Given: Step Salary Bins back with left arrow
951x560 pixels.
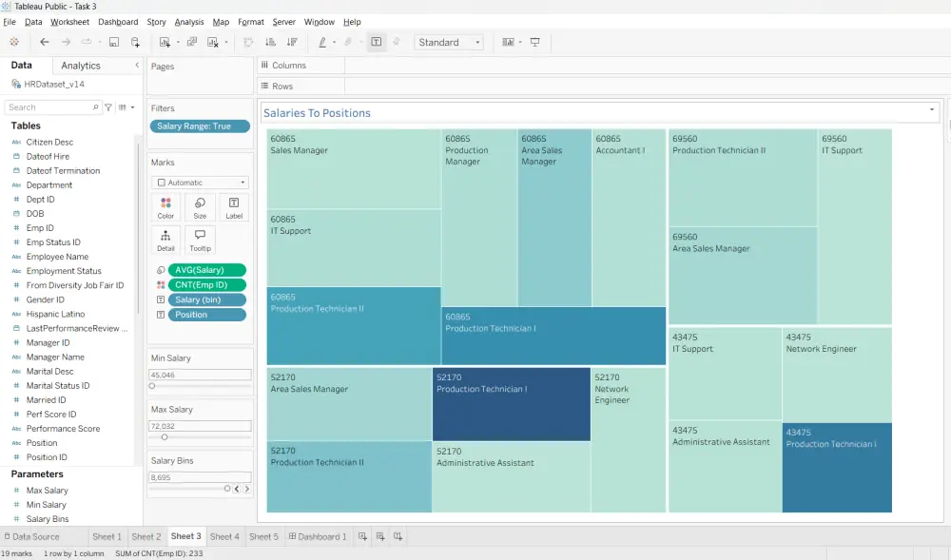Looking at the screenshot, I should 237,489.
